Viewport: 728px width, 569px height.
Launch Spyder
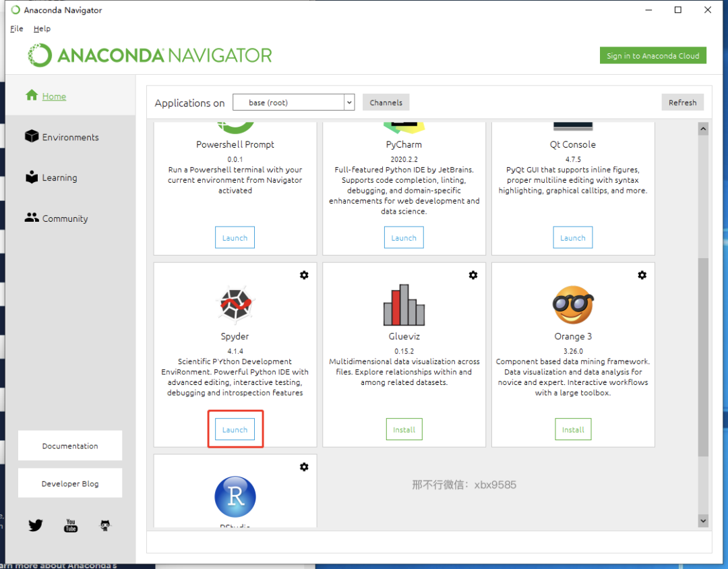235,429
